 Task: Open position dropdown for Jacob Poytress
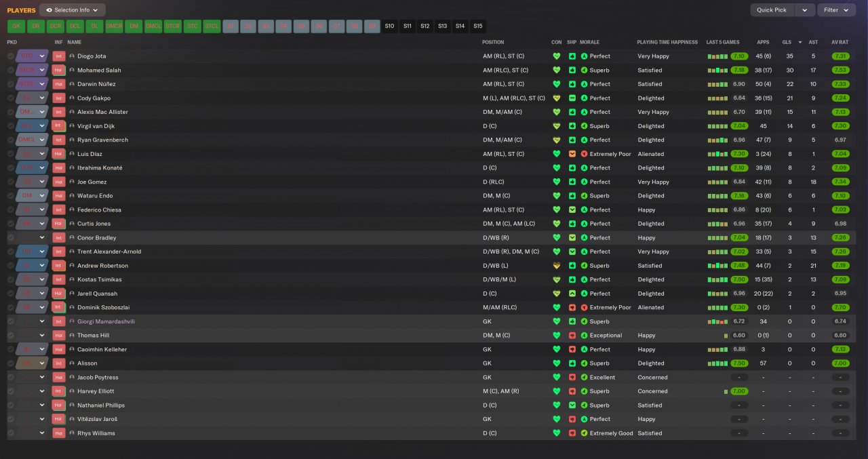[x=42, y=378]
